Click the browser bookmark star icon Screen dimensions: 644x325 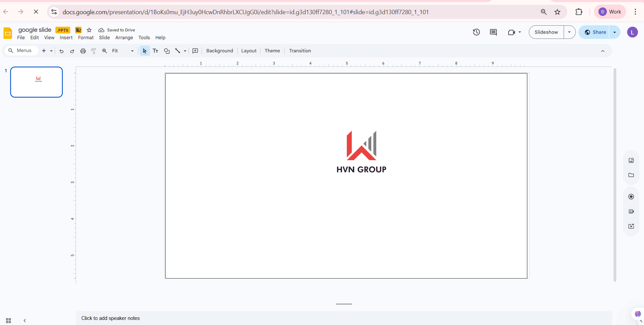[558, 12]
